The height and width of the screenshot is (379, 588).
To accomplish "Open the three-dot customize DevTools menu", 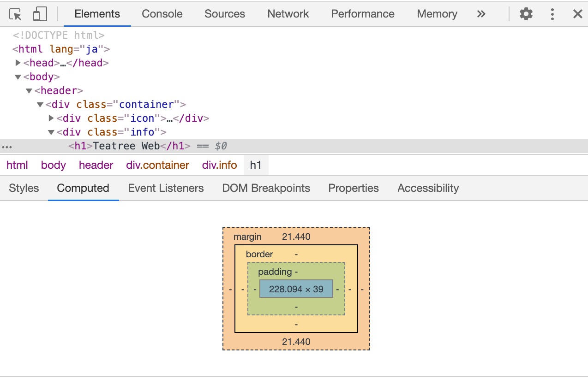I will tap(552, 14).
